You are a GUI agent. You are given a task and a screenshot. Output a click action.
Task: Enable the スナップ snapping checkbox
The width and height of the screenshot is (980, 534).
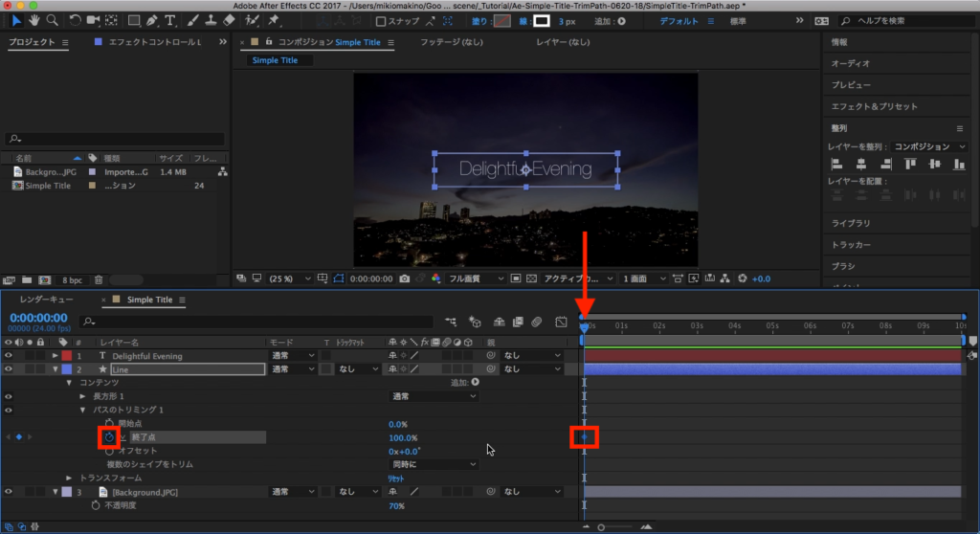381,21
